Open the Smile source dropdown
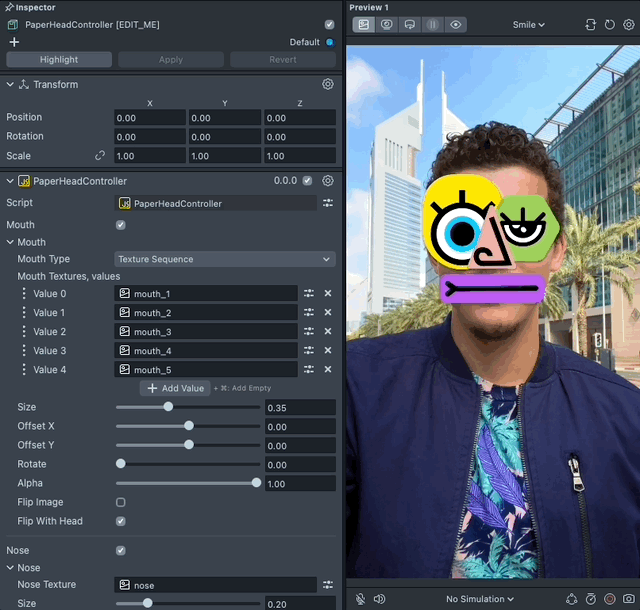The width and height of the screenshot is (640, 610). [x=529, y=25]
